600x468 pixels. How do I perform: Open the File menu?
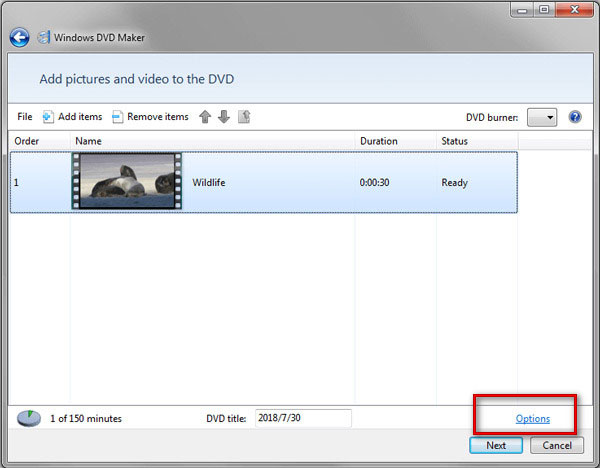click(24, 117)
